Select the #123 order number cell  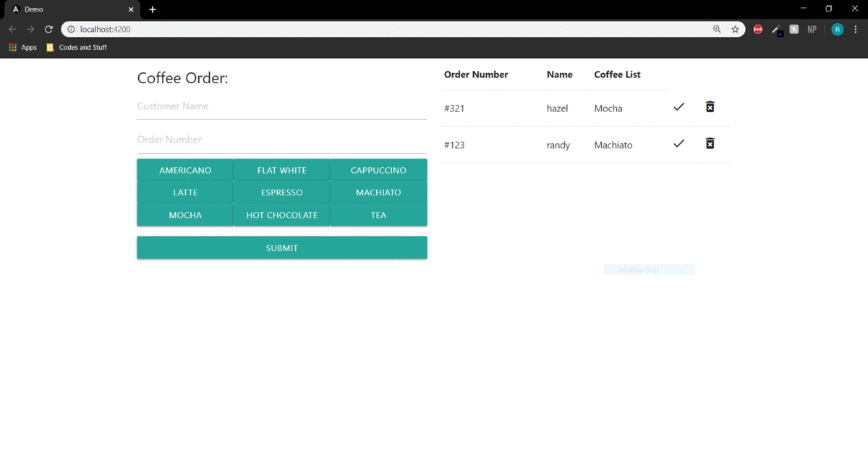pos(454,145)
